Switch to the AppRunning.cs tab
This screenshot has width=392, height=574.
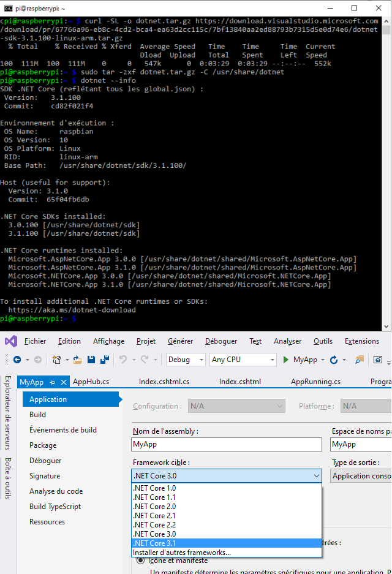[x=315, y=382]
